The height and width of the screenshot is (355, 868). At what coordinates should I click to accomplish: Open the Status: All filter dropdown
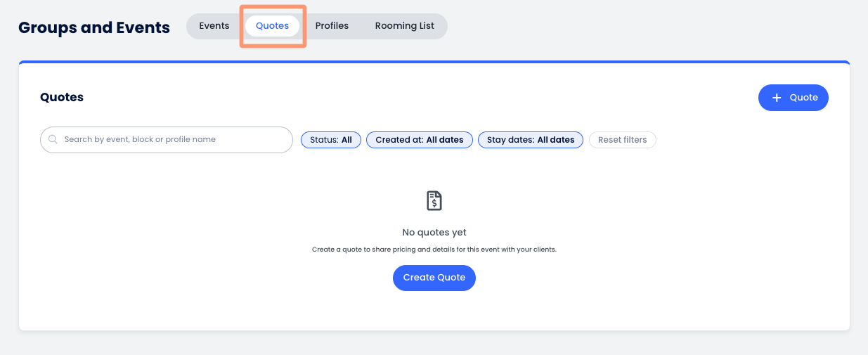331,140
